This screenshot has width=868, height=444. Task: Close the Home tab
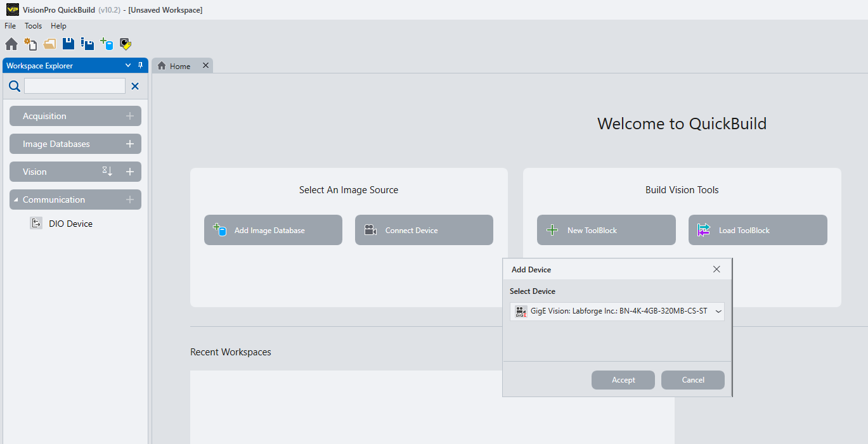point(205,65)
